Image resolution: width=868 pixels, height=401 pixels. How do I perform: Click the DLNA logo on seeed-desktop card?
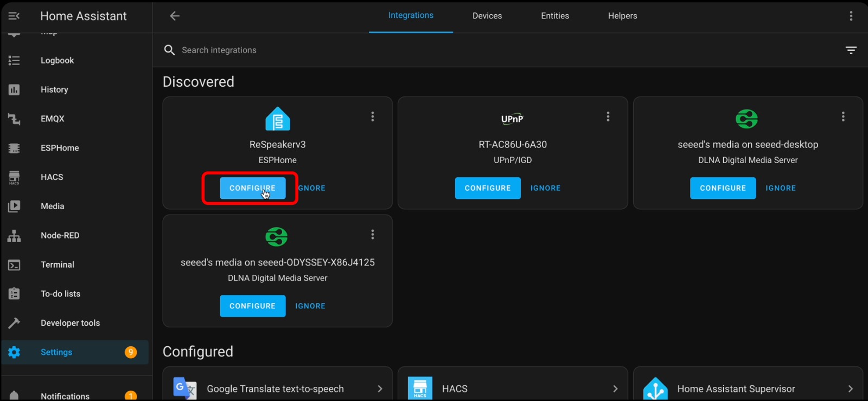click(x=747, y=119)
